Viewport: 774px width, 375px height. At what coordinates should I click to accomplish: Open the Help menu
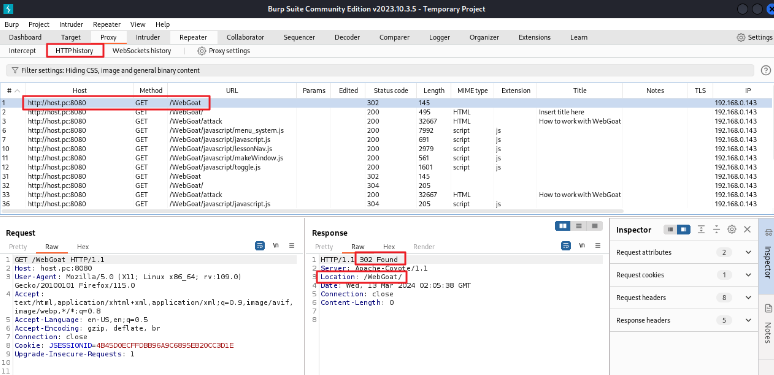[162, 24]
